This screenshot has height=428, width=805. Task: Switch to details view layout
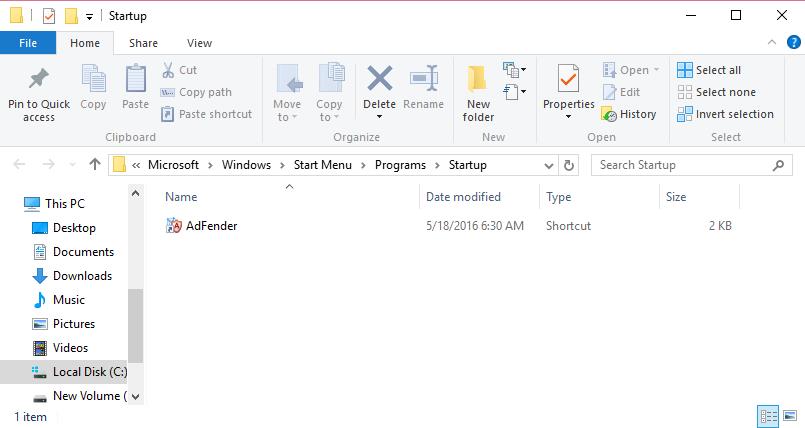pyautogui.click(x=768, y=416)
